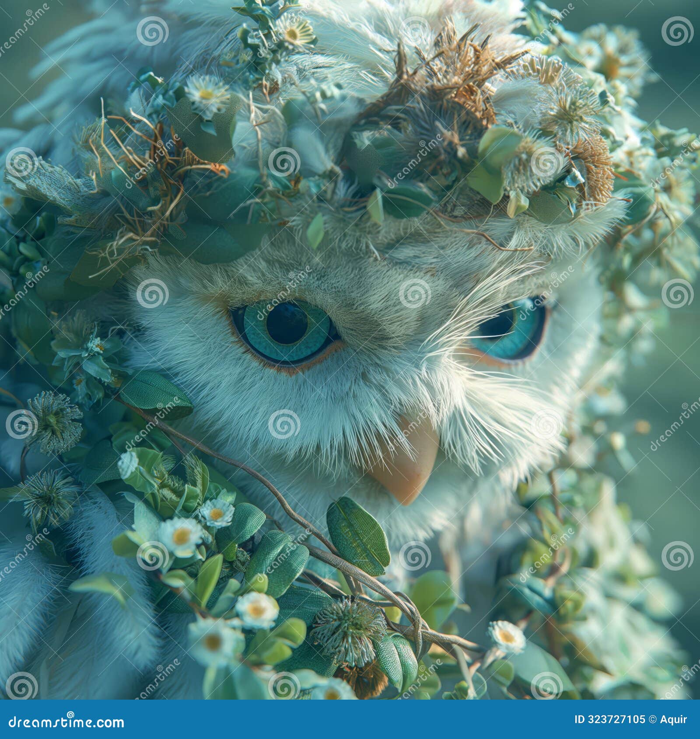Image resolution: width=700 pixels, height=739 pixels.
Task: Select the Aquir author credit link
Action: click(674, 719)
